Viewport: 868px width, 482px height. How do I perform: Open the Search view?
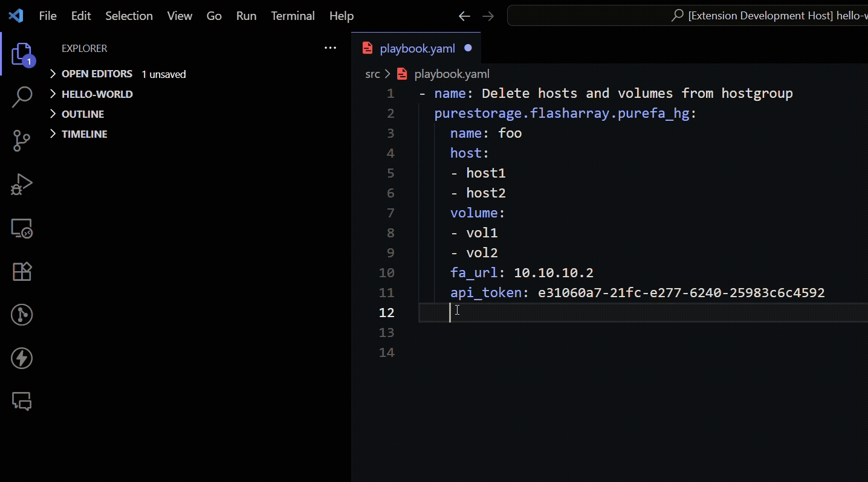[21, 97]
